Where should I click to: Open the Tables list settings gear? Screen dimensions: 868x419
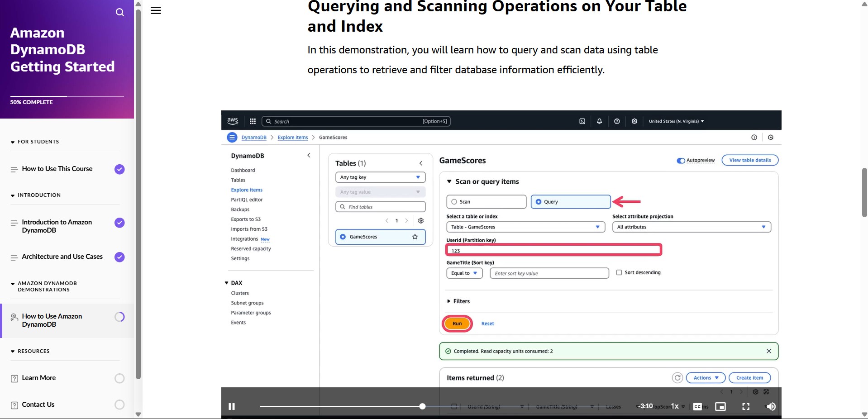click(421, 221)
